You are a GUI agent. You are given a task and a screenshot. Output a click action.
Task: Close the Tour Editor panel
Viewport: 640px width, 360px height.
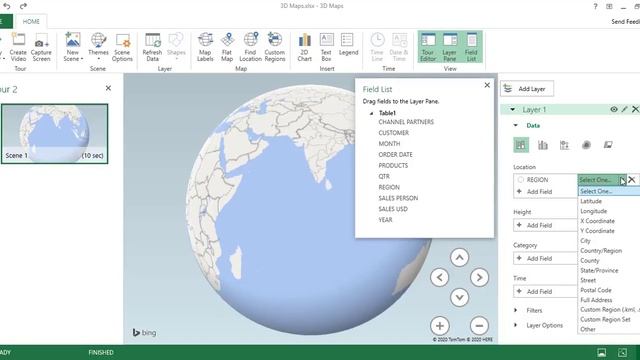tap(108, 88)
